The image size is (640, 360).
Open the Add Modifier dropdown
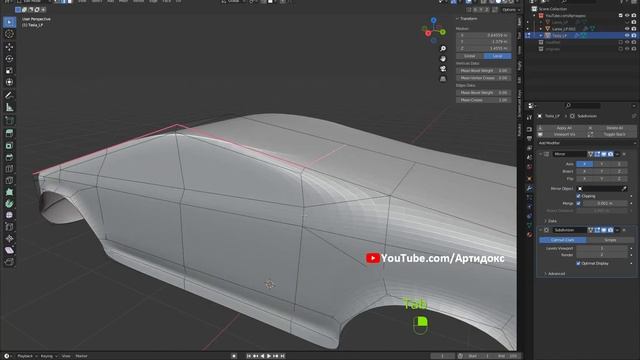[587, 143]
